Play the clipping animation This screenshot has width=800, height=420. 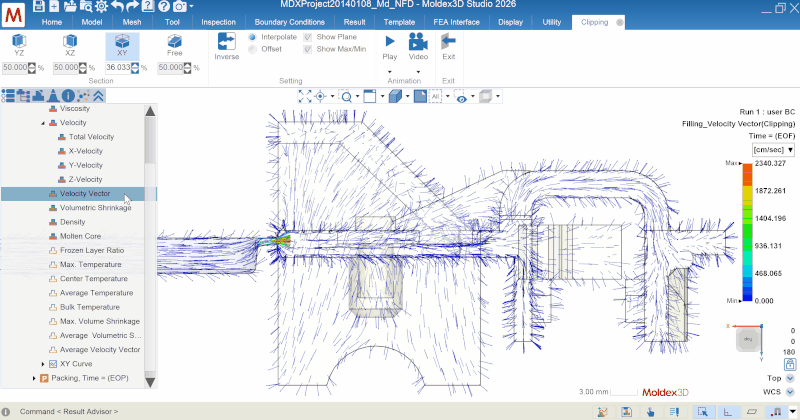click(389, 45)
